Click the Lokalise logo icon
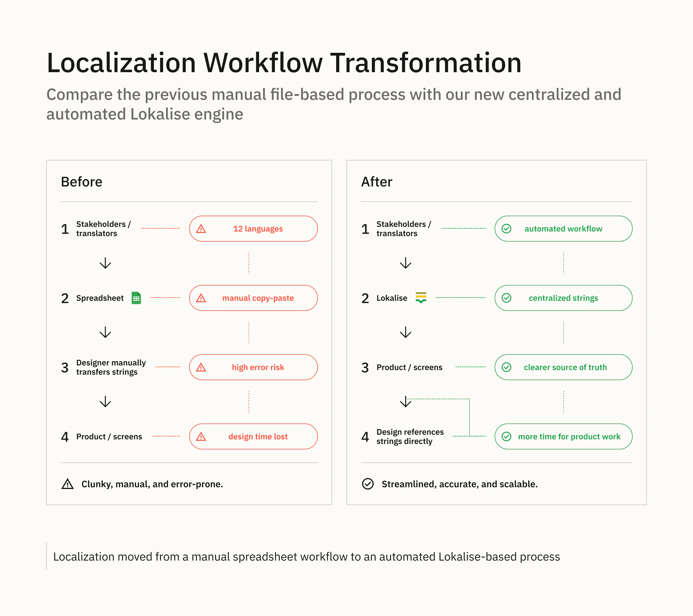 (421, 298)
